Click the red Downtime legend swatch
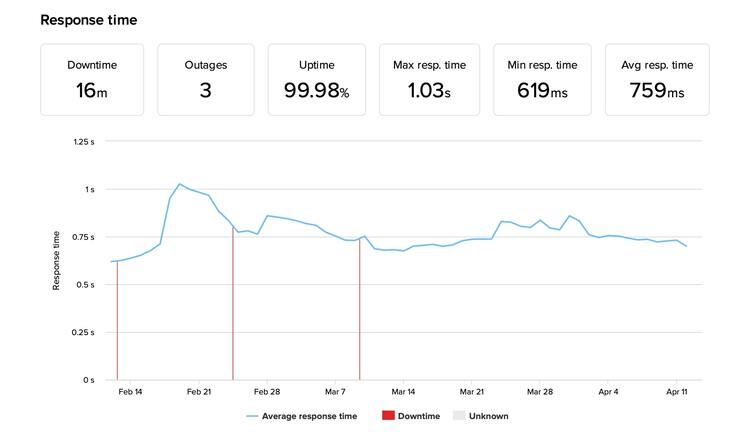 [x=388, y=415]
